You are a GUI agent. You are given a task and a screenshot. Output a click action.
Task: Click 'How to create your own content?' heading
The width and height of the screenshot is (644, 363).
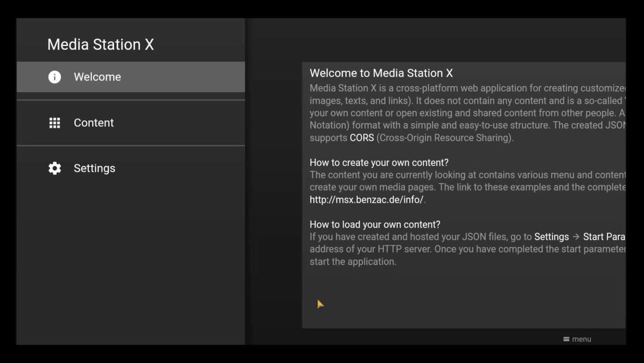[379, 163]
